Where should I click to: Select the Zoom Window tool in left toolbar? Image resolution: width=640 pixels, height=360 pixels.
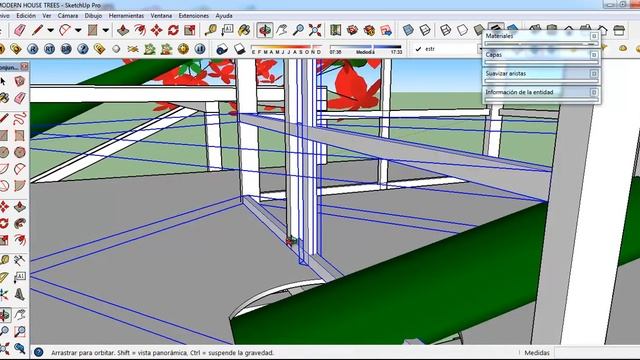pyautogui.click(x=20, y=331)
